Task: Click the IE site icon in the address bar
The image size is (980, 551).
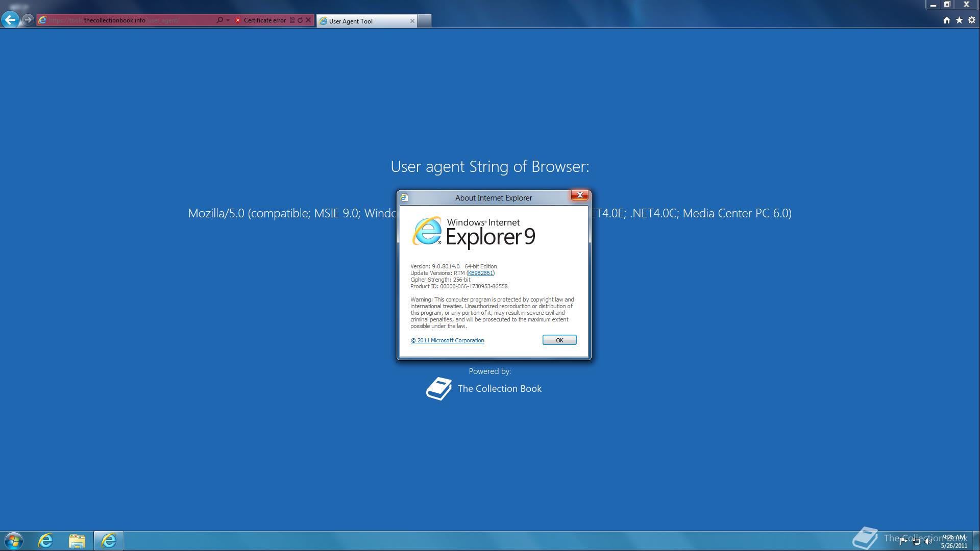Action: (x=43, y=20)
